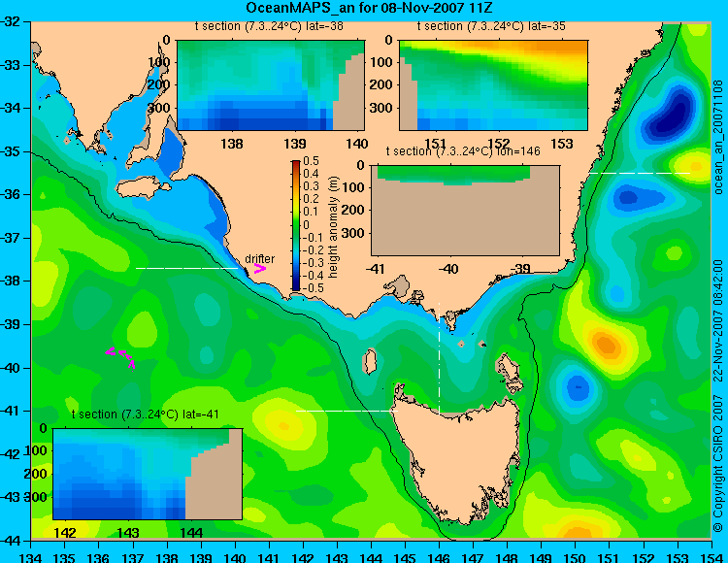The height and width of the screenshot is (563, 728).
Task: Click the '-40' latitude tick on the main left axis
Action: pyautogui.click(x=11, y=368)
